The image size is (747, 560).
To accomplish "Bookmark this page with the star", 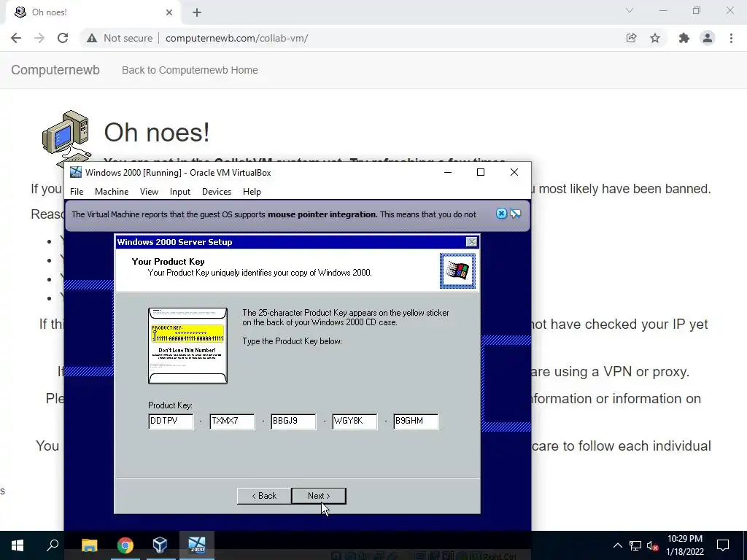I will [655, 38].
